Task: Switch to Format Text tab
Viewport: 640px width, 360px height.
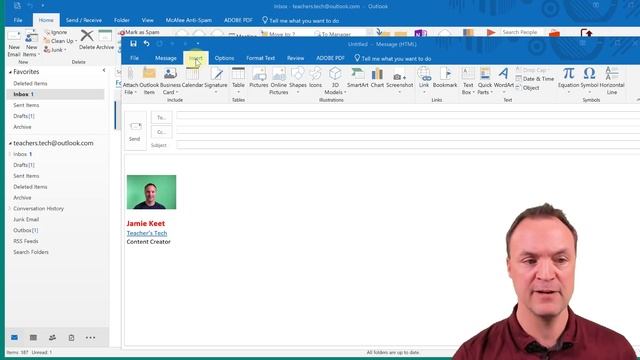Action: [x=260, y=58]
